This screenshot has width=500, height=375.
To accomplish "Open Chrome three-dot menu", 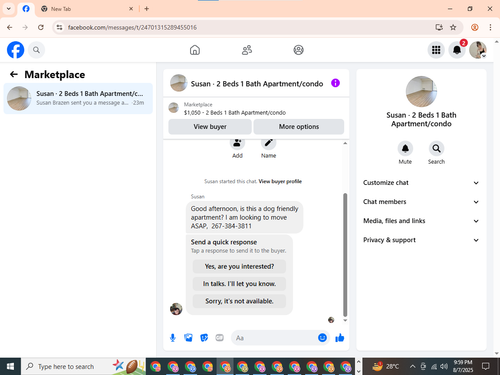I will pos(490,27).
